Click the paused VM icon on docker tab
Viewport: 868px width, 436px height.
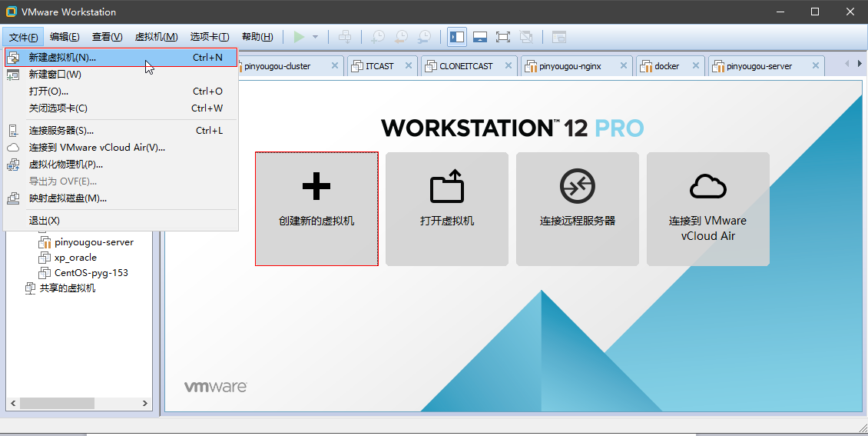[x=646, y=66]
